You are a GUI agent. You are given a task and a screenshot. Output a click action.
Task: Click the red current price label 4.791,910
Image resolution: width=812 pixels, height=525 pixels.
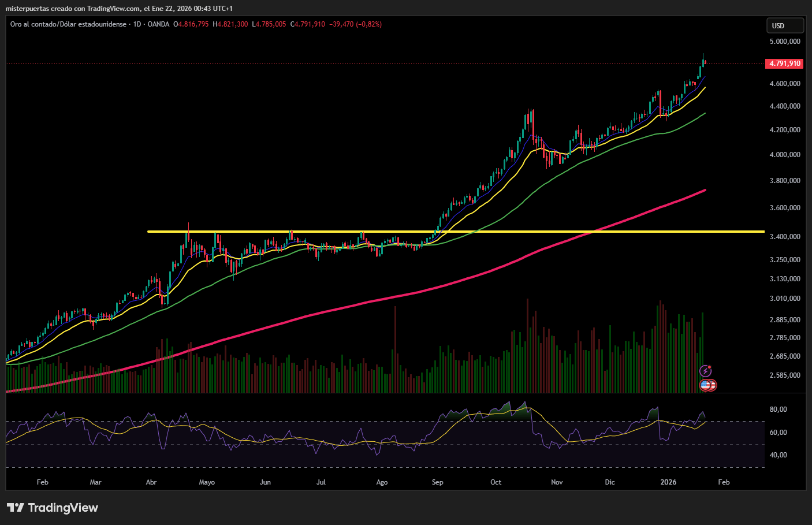785,64
